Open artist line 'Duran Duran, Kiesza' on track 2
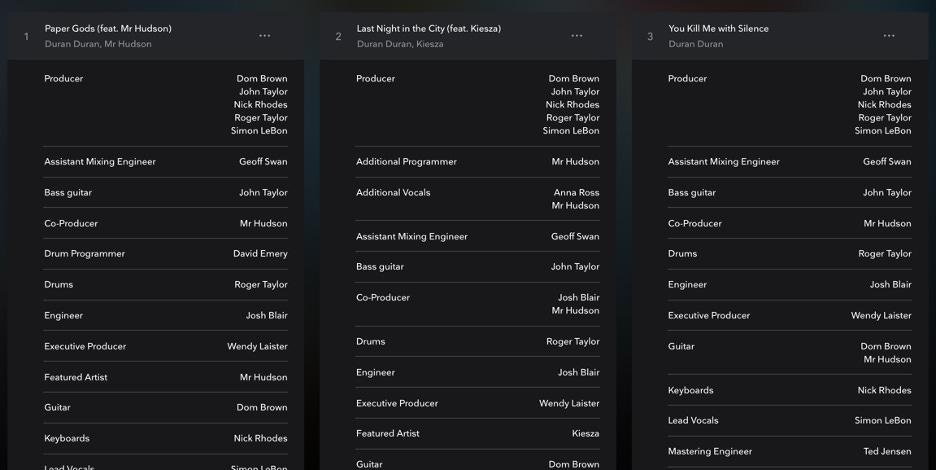Screen dimensions: 936x470 [x=400, y=44]
